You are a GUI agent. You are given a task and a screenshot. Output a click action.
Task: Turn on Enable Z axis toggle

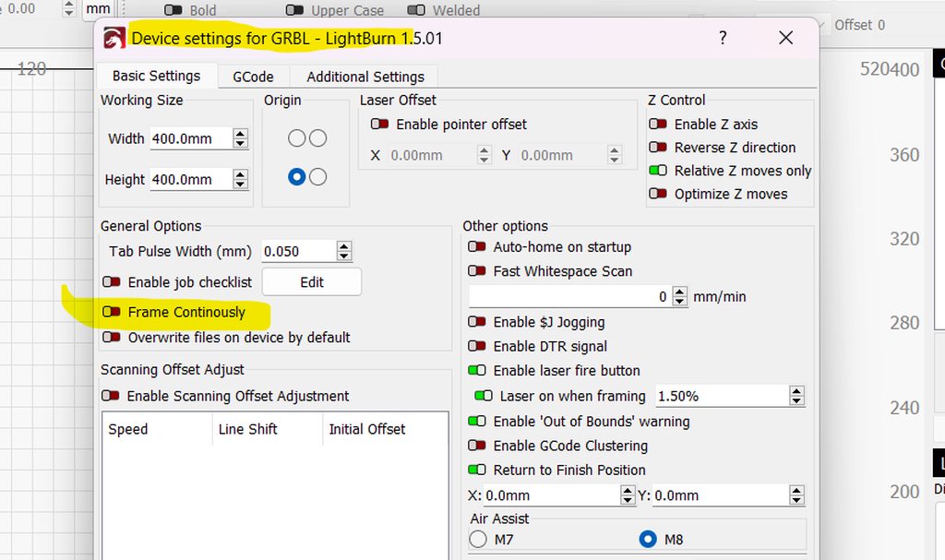[658, 125]
